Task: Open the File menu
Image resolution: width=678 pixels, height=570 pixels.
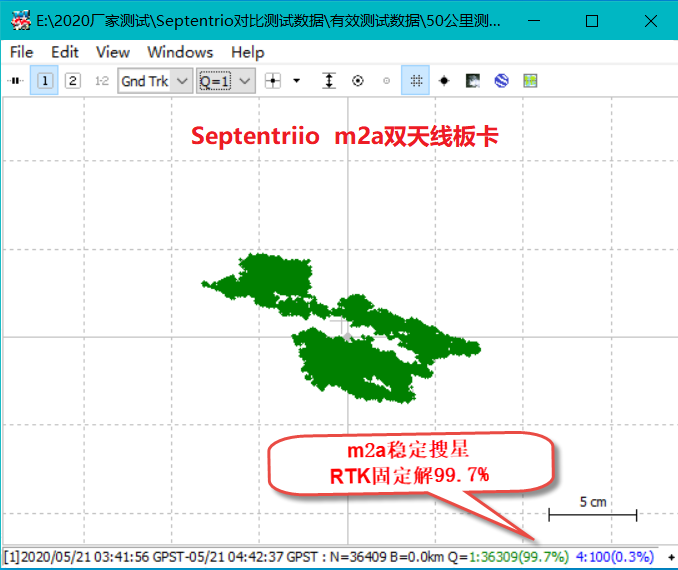Action: coord(22,52)
